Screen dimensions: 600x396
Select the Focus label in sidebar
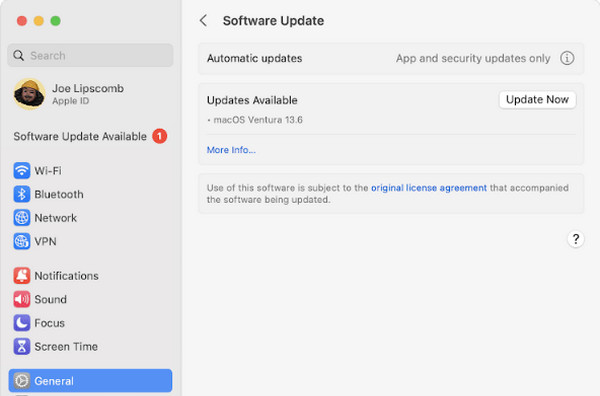click(49, 323)
